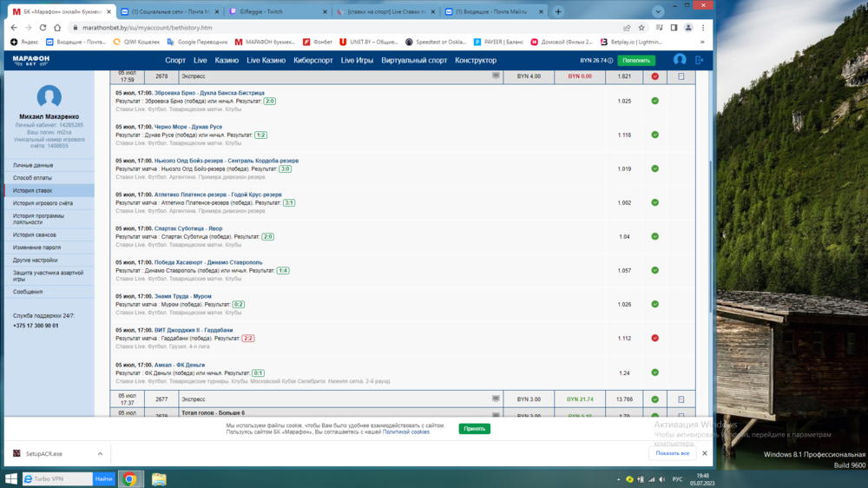Open bet slip icon for bet 2677

[x=681, y=399]
